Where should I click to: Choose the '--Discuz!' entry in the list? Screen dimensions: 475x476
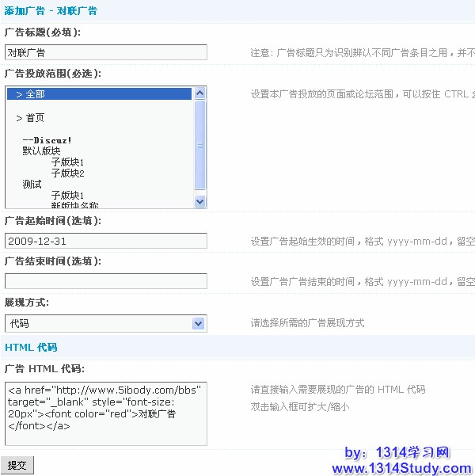tap(47, 140)
